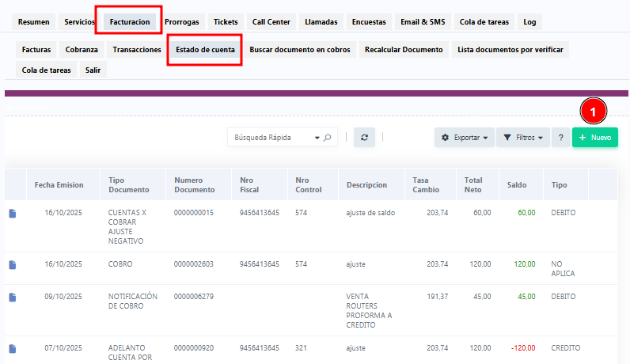Open the Estado de cuenta subtab
630x364 pixels.
pos(205,49)
